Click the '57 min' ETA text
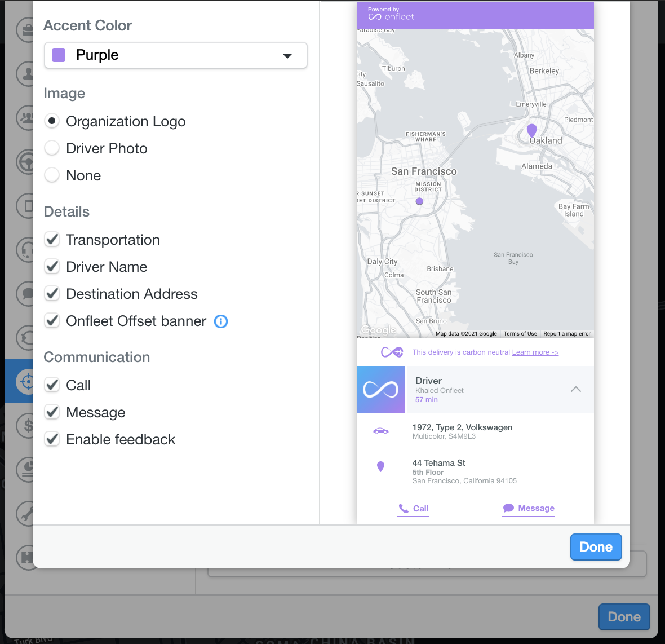Image resolution: width=665 pixels, height=644 pixels. [426, 400]
